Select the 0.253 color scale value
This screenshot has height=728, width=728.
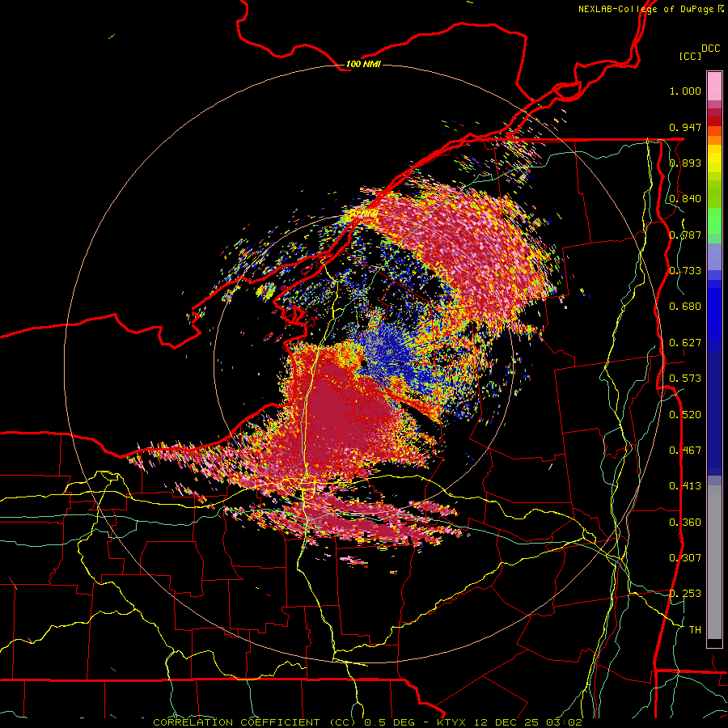tap(685, 594)
